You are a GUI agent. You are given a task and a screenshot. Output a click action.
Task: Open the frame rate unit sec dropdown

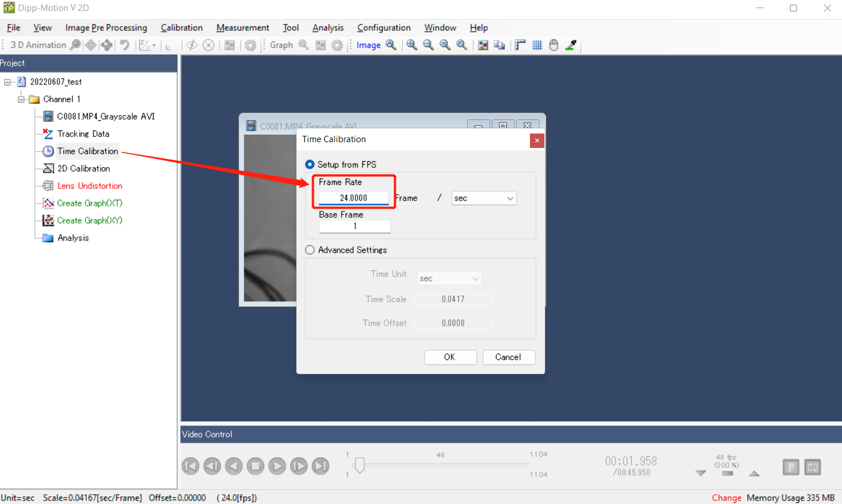tap(484, 198)
